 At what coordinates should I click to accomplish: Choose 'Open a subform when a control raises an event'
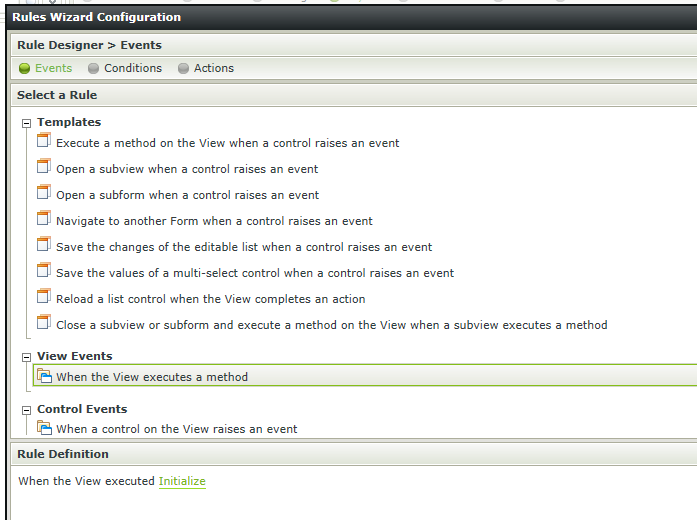[x=187, y=195]
